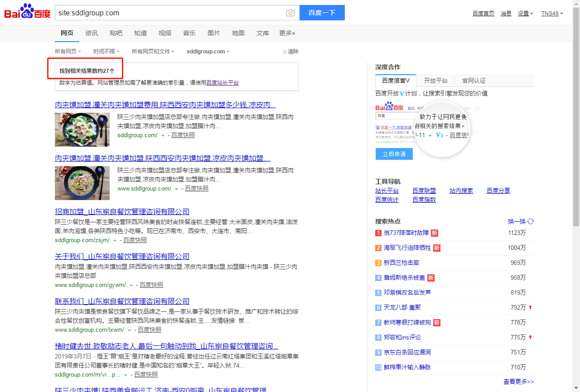
Task: Open the 百度分享 tool link
Action: [x=498, y=191]
